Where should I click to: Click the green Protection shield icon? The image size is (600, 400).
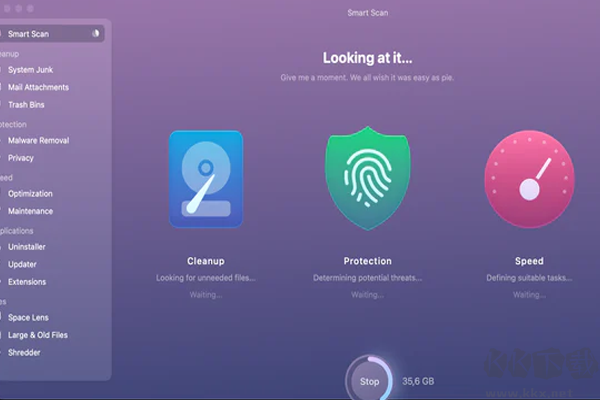(x=367, y=178)
